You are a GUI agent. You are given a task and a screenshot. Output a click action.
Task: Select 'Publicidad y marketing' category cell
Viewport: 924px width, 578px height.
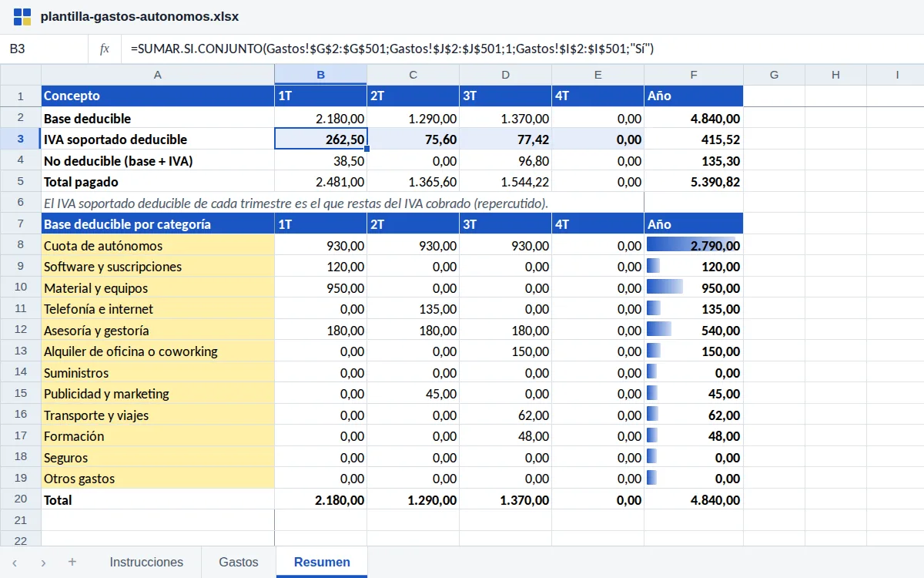point(158,394)
